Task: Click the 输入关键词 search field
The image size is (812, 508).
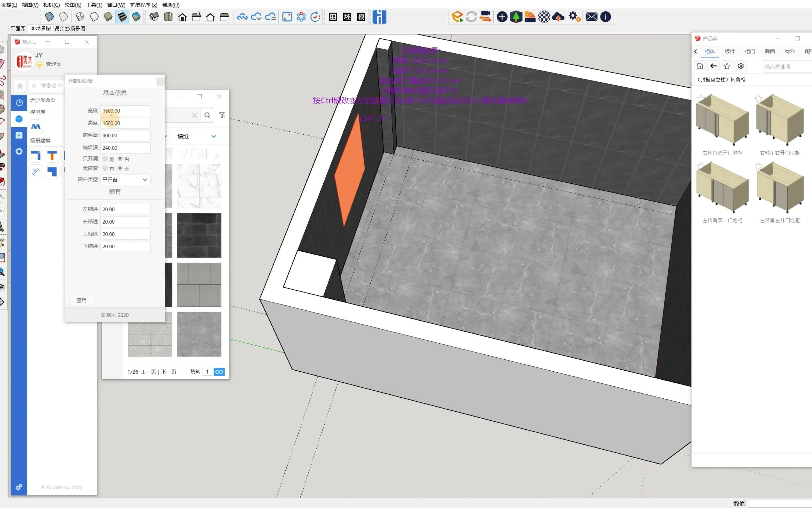Action: [x=787, y=67]
